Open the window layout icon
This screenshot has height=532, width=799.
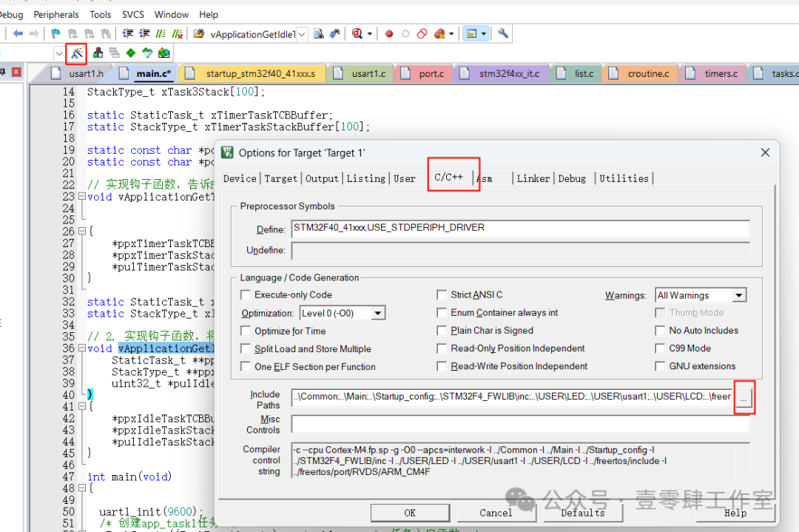[x=472, y=33]
